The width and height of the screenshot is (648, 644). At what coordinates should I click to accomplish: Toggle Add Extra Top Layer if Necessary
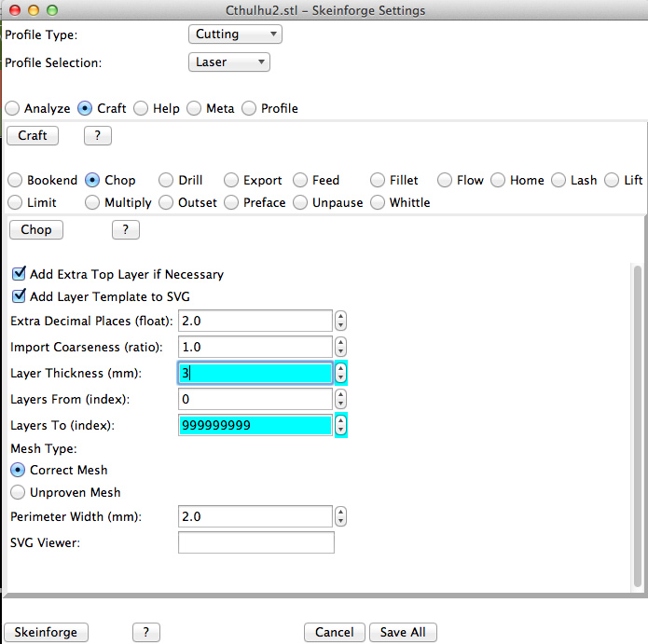[x=19, y=274]
